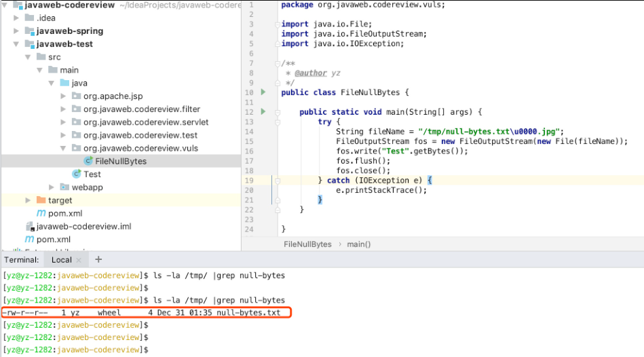Image resolution: width=644 pixels, height=357 pixels.
Task: Expand org.javaweb.codereview.servlet package arrow
Action: point(63,122)
